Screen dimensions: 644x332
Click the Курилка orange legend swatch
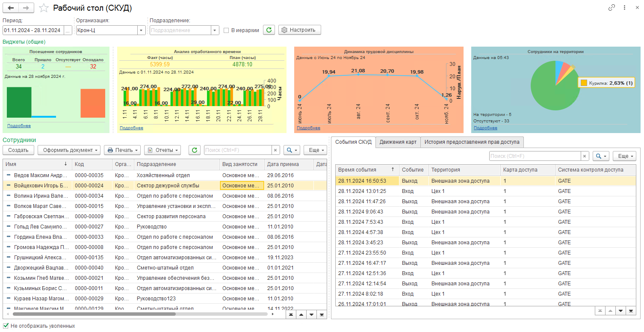pyautogui.click(x=584, y=83)
